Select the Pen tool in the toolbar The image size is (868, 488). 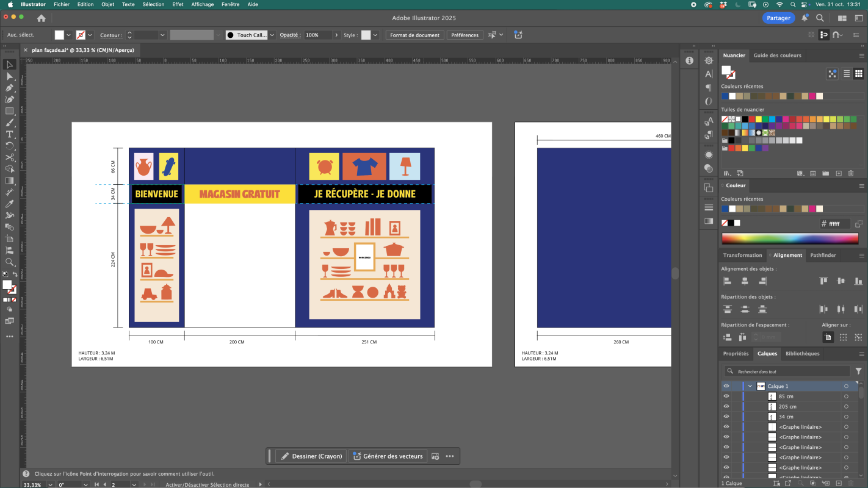(x=9, y=88)
